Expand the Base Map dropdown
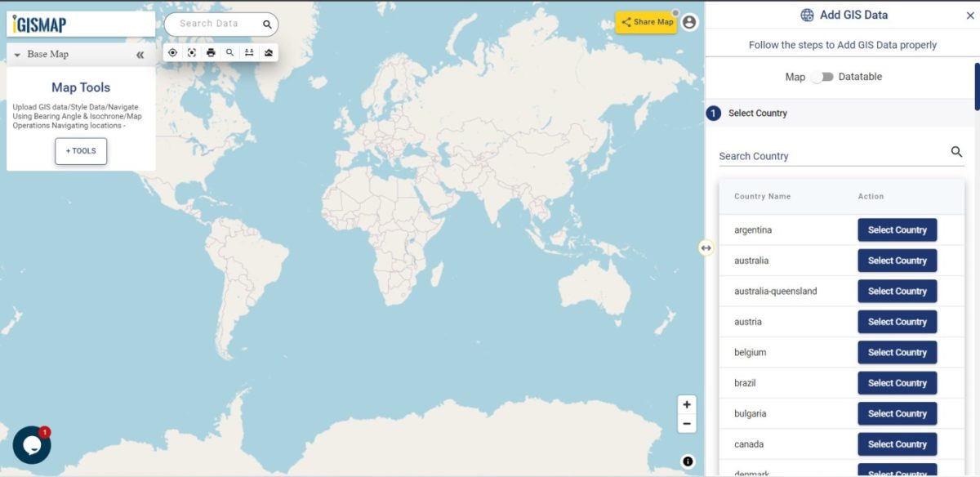Viewport: 980px width, 477px height. pos(18,53)
